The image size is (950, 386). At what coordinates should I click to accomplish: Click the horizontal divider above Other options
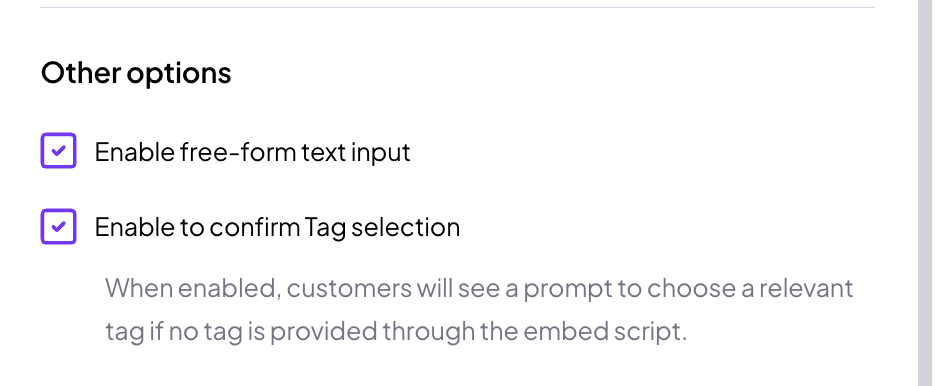[457, 7]
